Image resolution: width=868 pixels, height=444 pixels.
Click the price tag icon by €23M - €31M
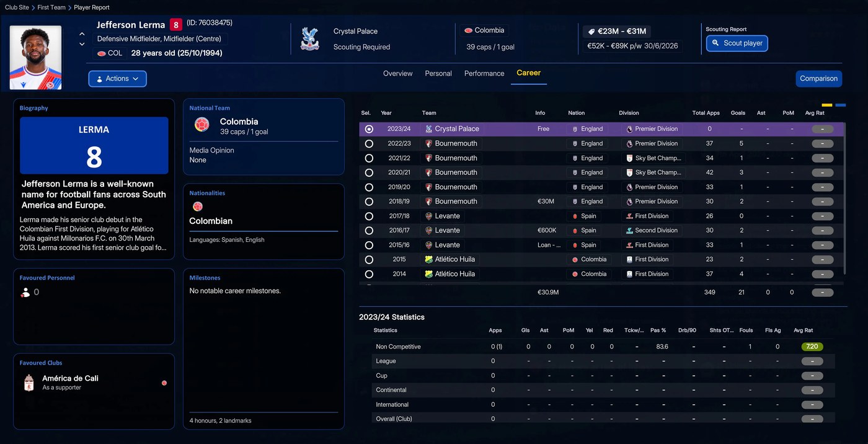click(x=592, y=32)
